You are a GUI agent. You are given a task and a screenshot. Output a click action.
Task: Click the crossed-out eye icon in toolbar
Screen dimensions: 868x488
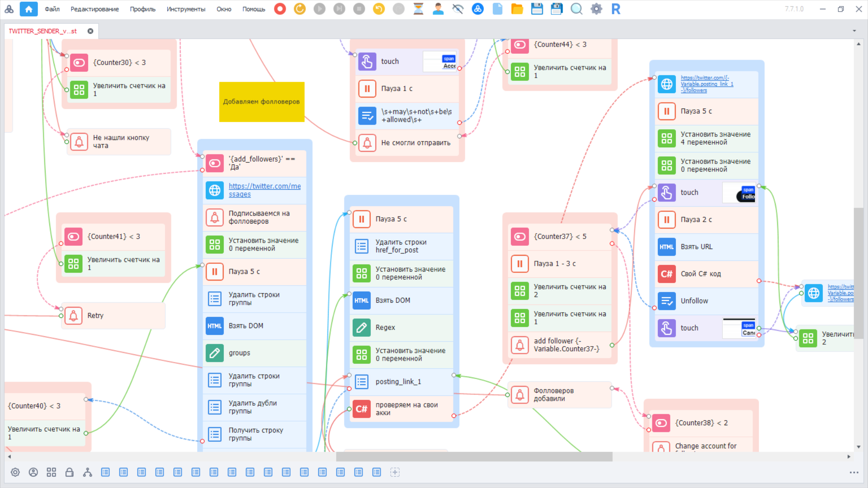[458, 9]
